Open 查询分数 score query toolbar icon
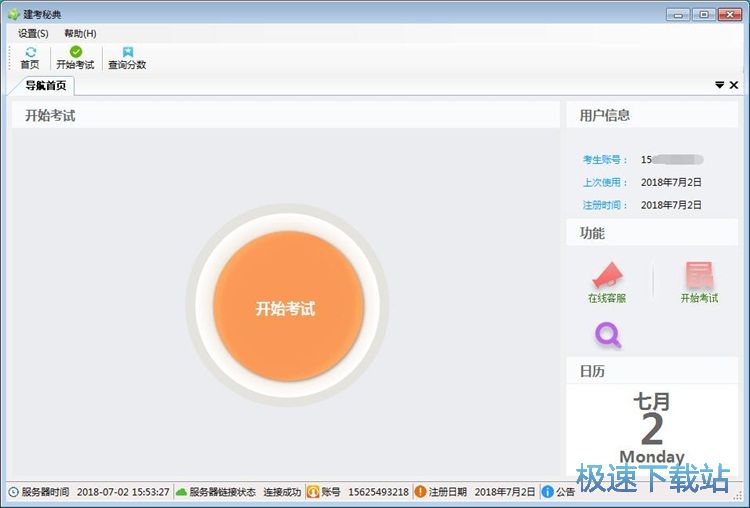The width and height of the screenshot is (750, 508). coord(128,52)
